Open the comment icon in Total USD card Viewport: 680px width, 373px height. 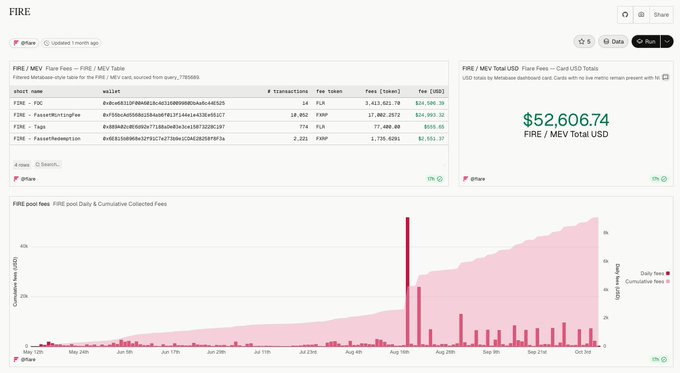coord(665,78)
